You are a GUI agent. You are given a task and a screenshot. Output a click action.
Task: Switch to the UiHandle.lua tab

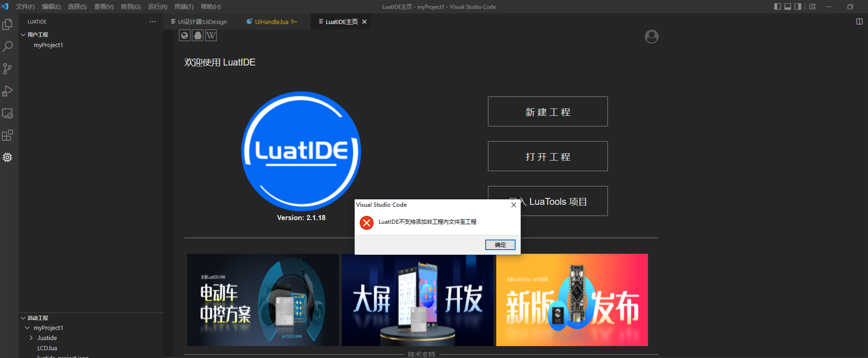click(x=275, y=22)
